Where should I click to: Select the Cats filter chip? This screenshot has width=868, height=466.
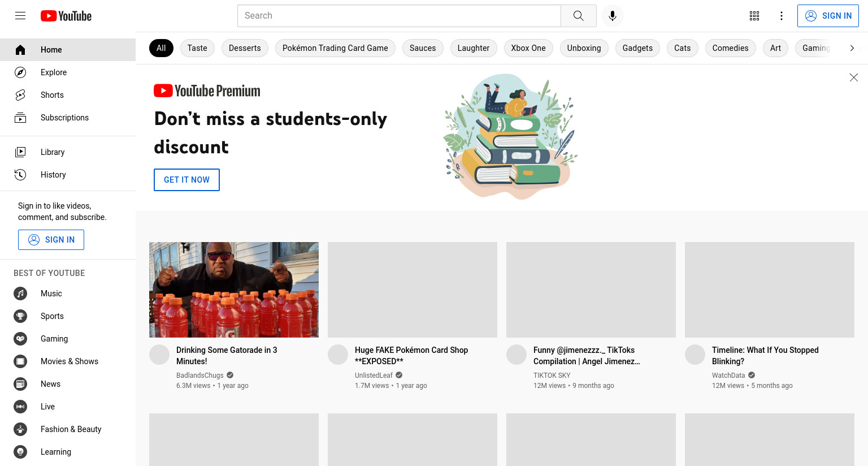click(x=683, y=48)
